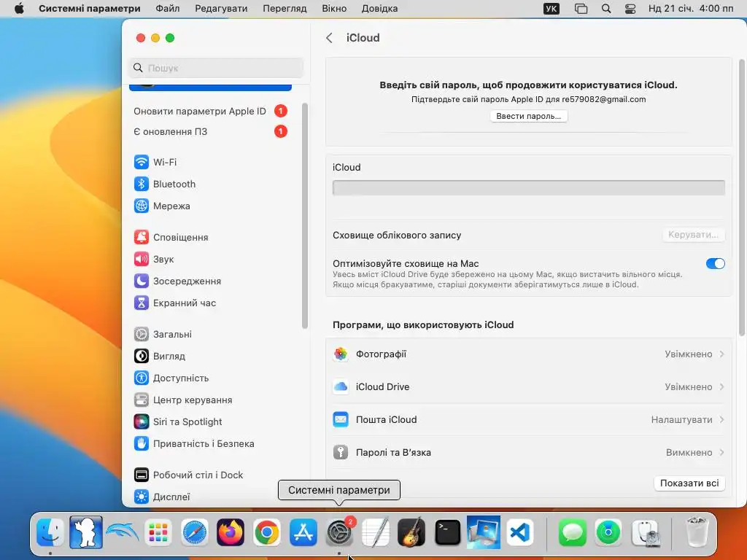Viewport: 747px width, 560px height.
Task: Open Finder from the Dock
Action: [x=50, y=532]
